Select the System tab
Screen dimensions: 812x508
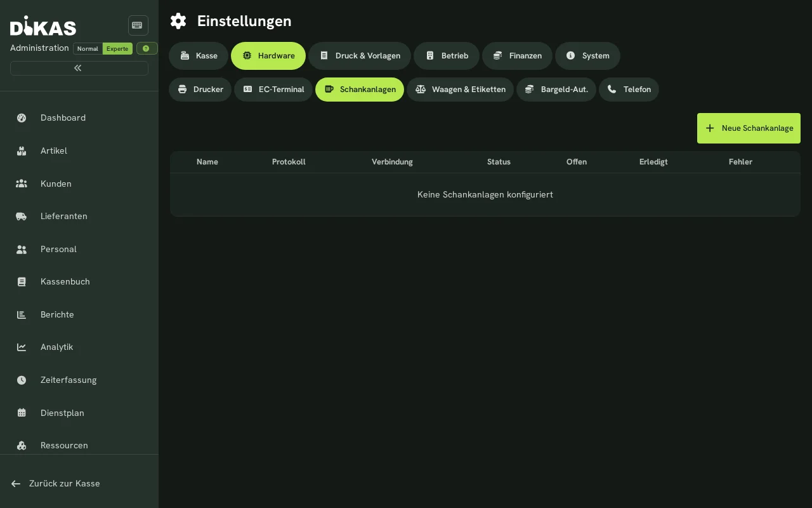pyautogui.click(x=587, y=56)
